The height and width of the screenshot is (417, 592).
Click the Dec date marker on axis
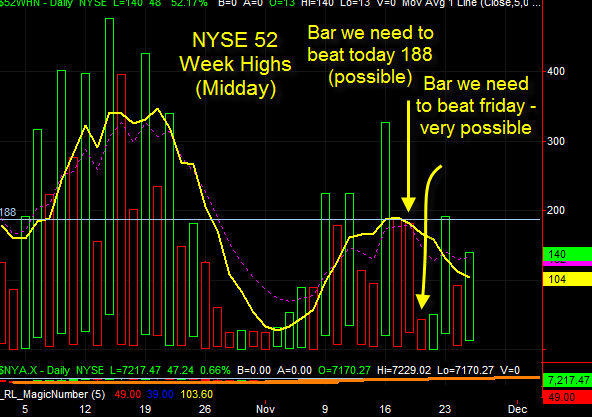click(517, 409)
